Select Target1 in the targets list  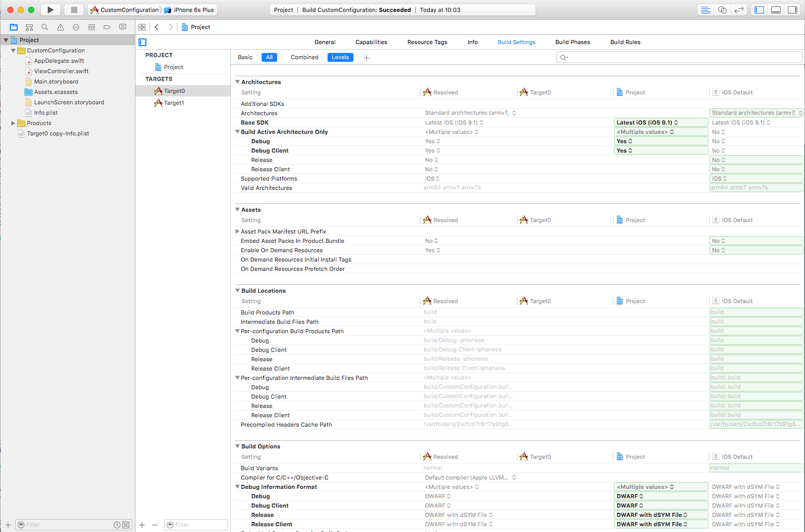coord(174,103)
